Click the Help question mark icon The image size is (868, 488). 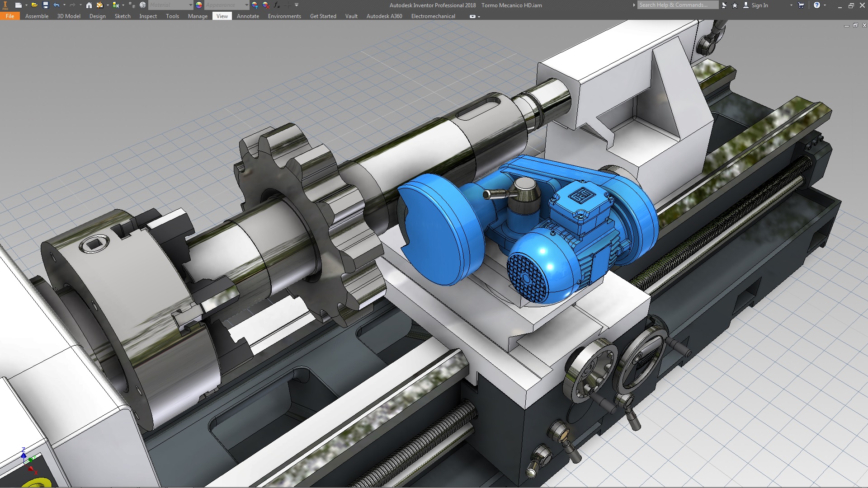coord(816,5)
